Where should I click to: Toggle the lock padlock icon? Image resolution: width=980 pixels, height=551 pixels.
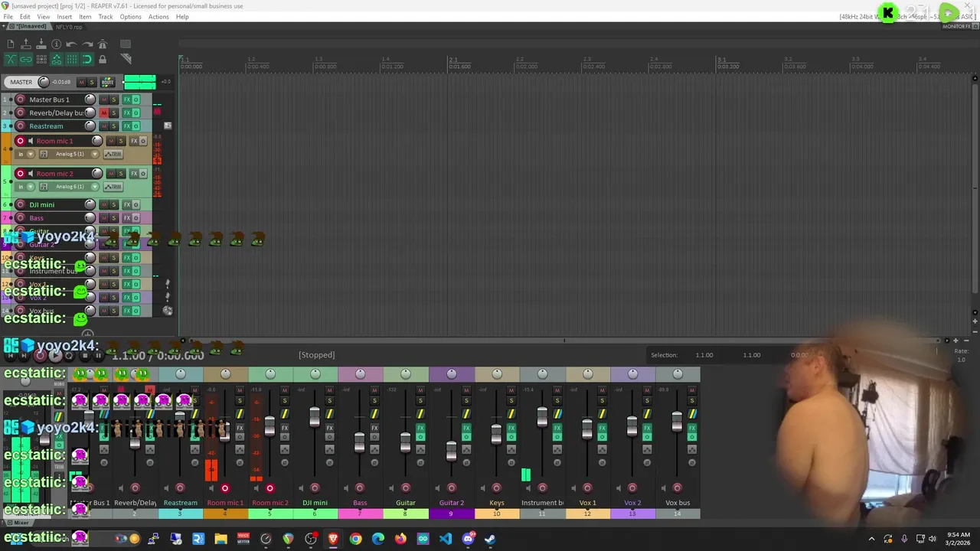[x=103, y=59]
